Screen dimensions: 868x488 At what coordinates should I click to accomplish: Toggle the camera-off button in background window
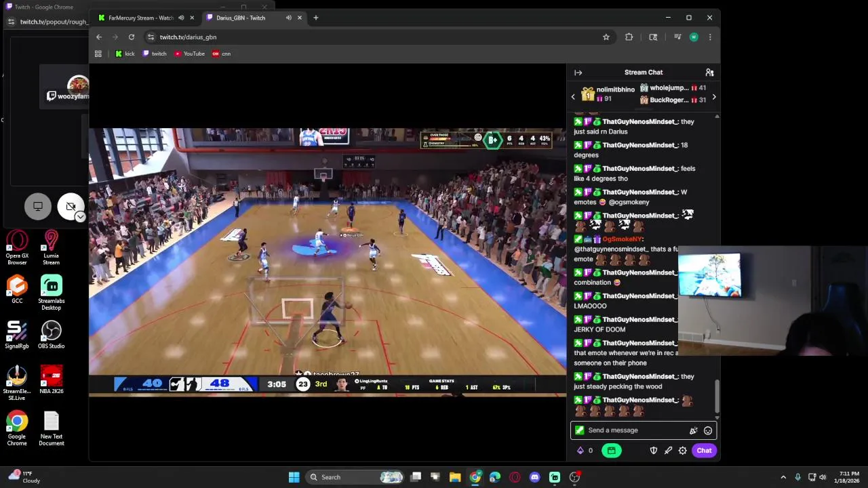(70, 206)
